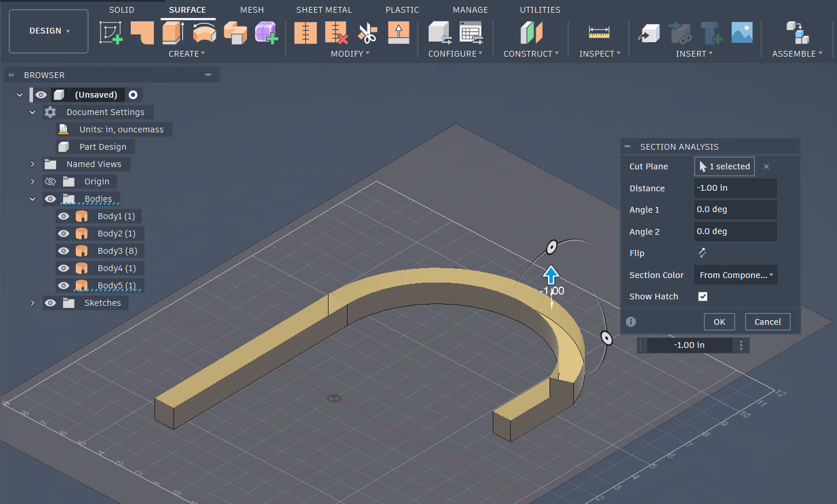The width and height of the screenshot is (837, 504).
Task: Click the Insert Canvas image icon
Action: click(742, 32)
